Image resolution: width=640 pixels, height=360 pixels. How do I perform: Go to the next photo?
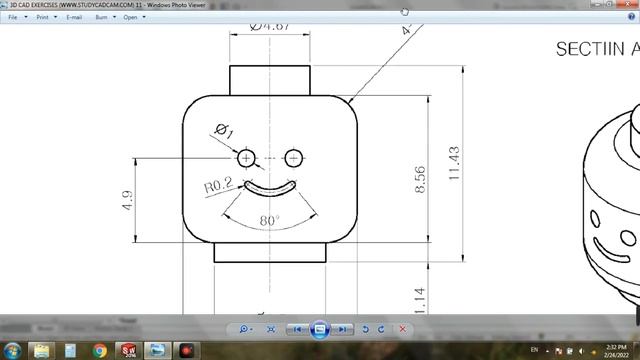342,329
